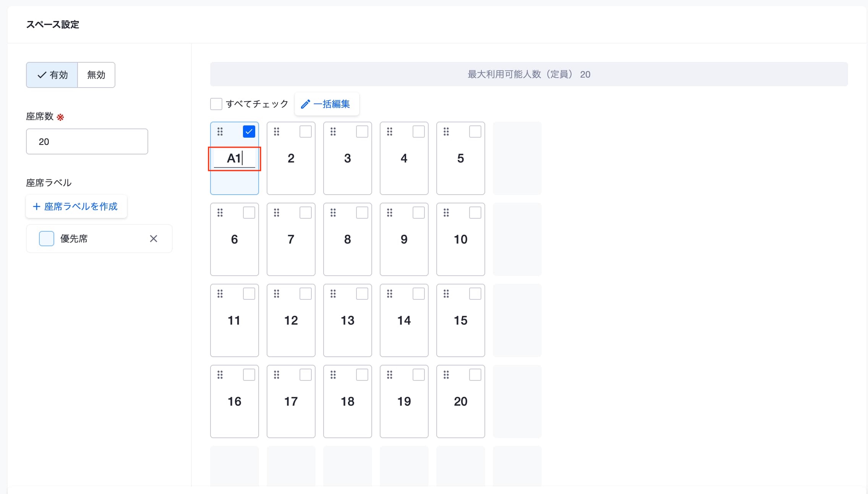Click drag handle icon on seat 8
Viewport: 868px width, 494px height.
(333, 213)
